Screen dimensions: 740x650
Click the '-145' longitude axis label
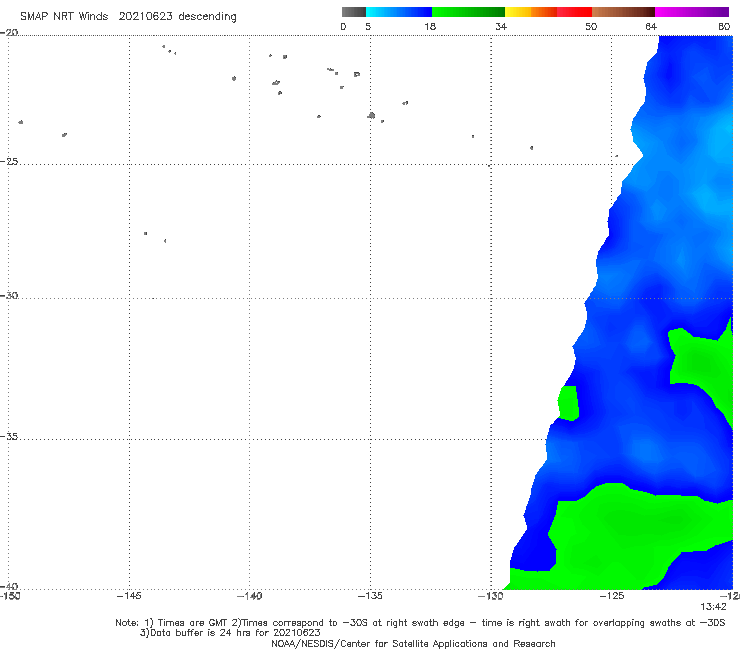point(129,596)
